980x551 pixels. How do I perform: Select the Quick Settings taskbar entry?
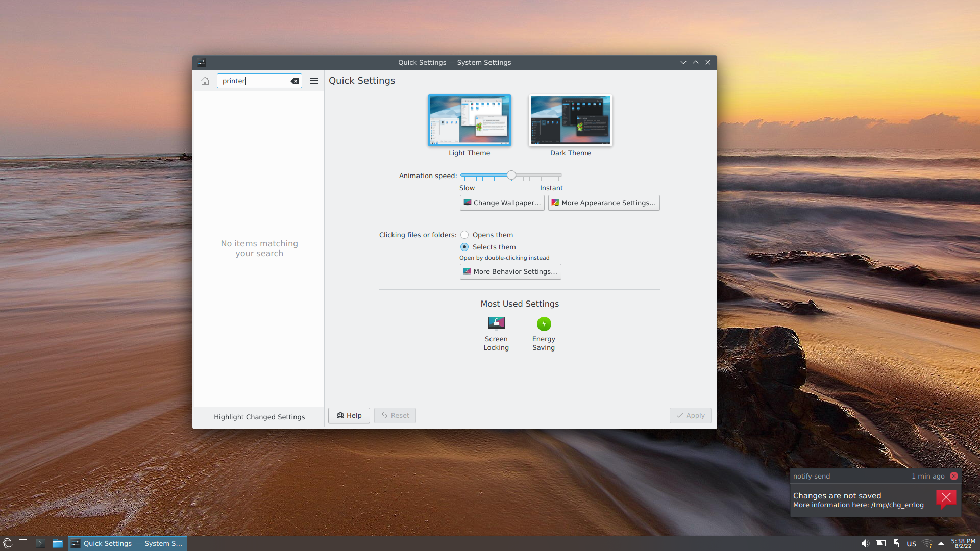[x=128, y=543]
